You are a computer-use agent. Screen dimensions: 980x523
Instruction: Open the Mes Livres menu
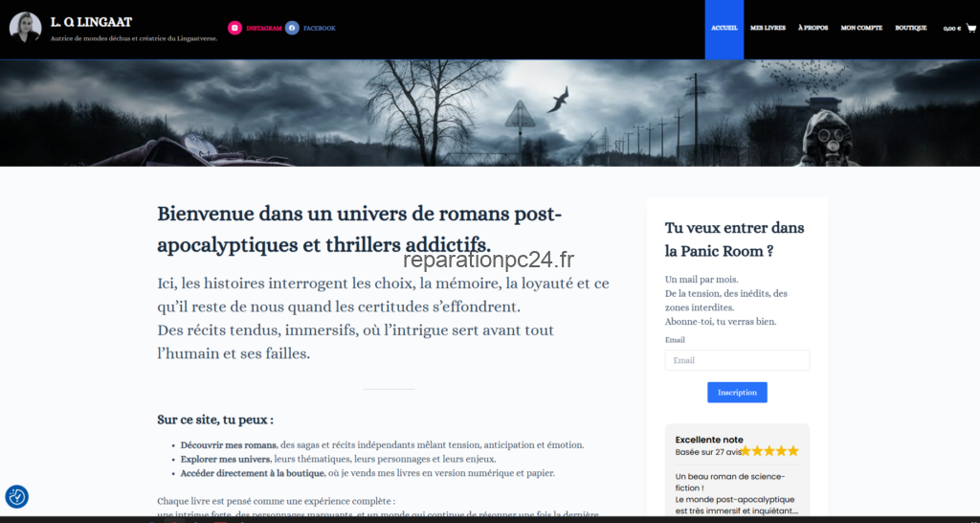pyautogui.click(x=768, y=28)
